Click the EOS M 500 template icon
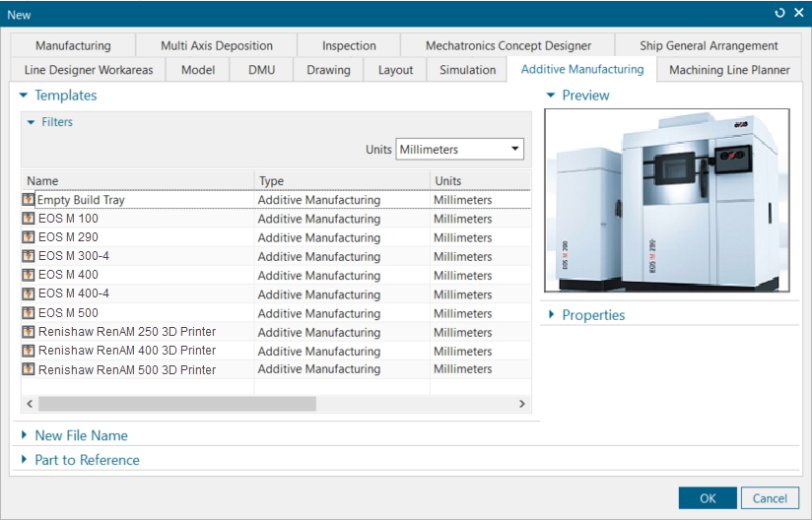The image size is (812, 520). coord(29,312)
